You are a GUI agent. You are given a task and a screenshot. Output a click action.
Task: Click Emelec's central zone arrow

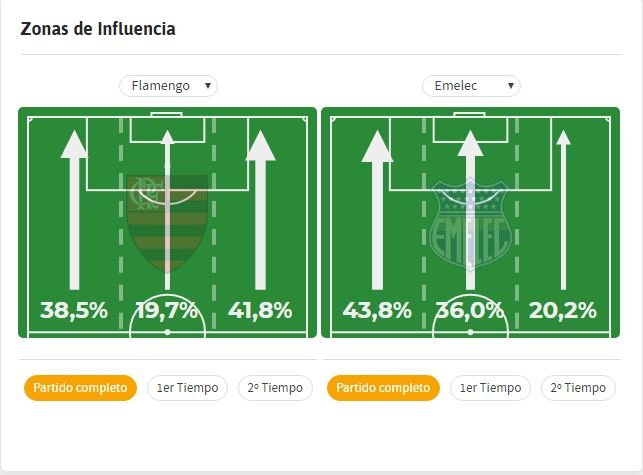coord(470,210)
